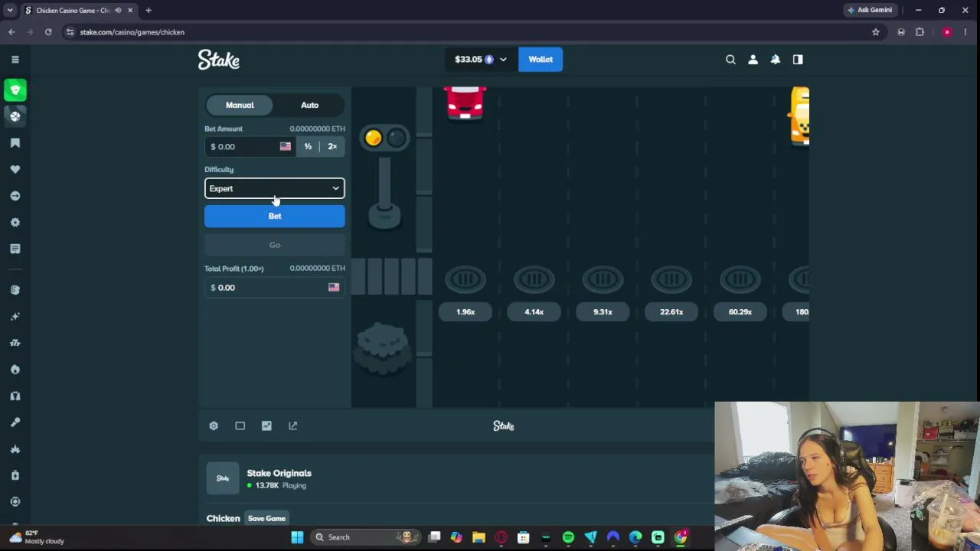Click the Save Game link
Screen dimensions: 980x551
coord(266,519)
